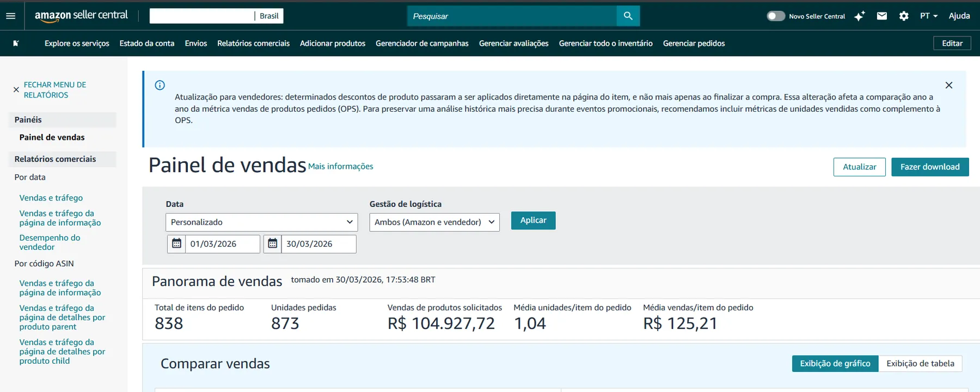
Task: Open Relatórios comerciais in the top bar
Action: [x=253, y=43]
